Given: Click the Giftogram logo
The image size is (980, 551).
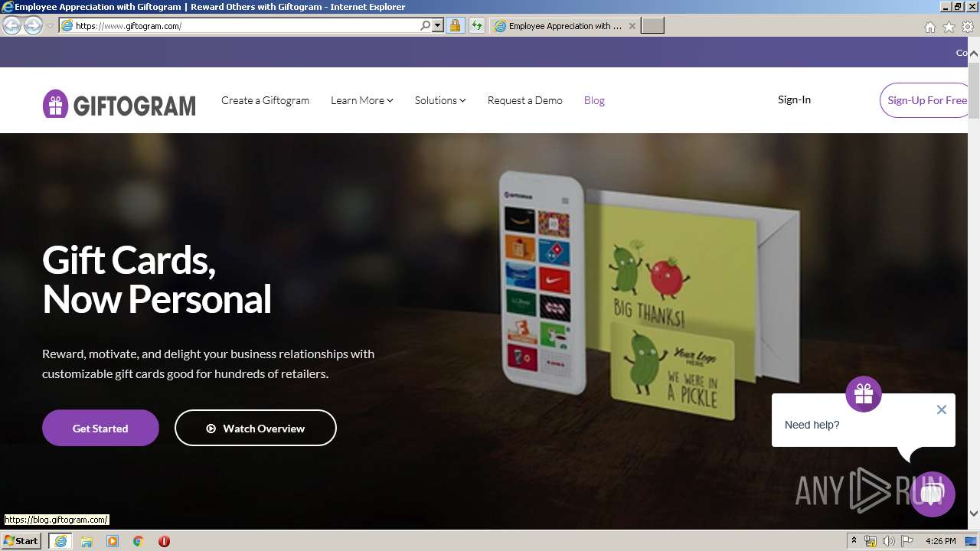Looking at the screenshot, I should coord(119,104).
